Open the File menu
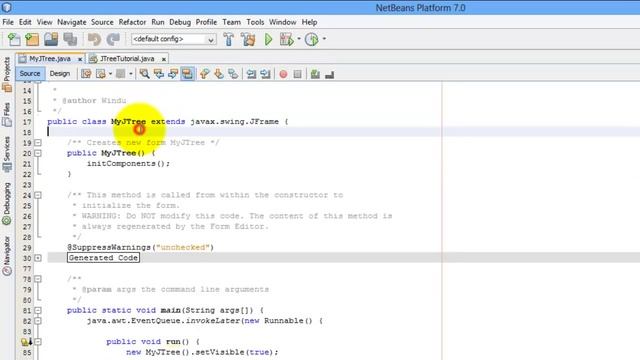Viewport: 640px width, 360px height. (8, 22)
